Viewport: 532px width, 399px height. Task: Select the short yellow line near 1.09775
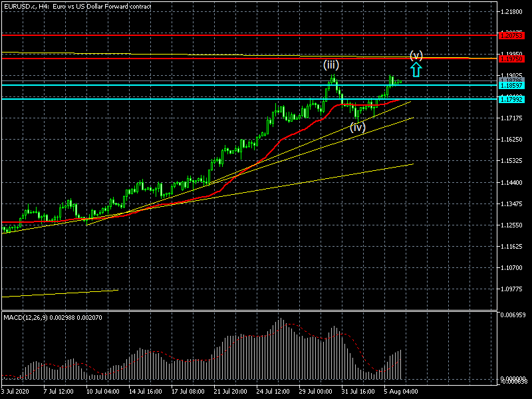[x=60, y=293]
